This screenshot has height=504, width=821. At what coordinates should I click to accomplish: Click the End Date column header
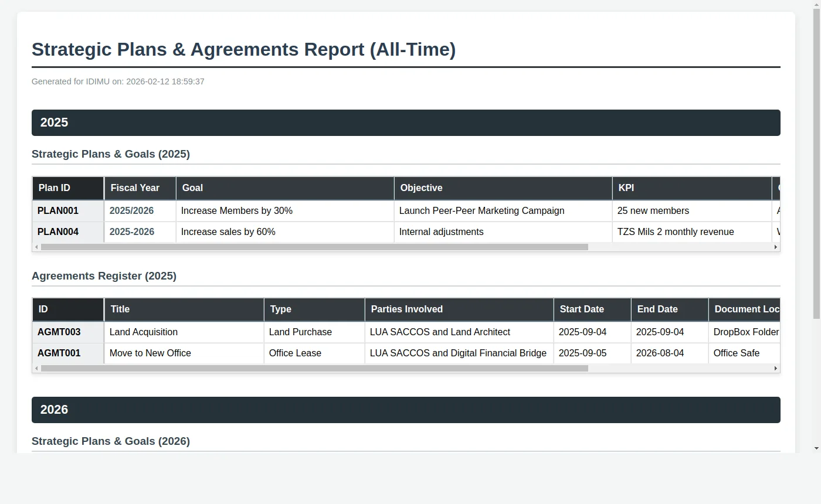point(670,309)
